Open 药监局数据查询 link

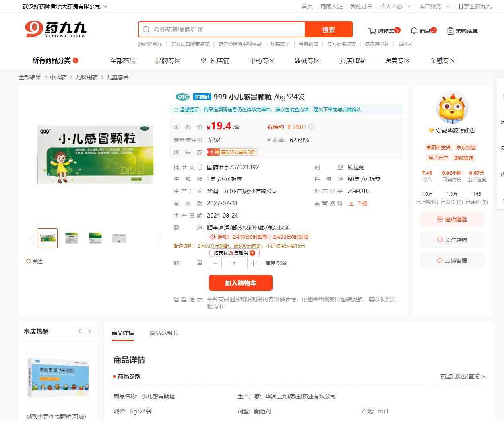coord(462,376)
